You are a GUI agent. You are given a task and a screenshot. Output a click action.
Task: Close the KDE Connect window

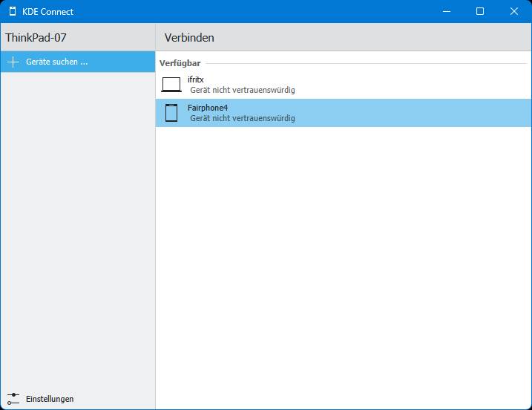(514, 11)
